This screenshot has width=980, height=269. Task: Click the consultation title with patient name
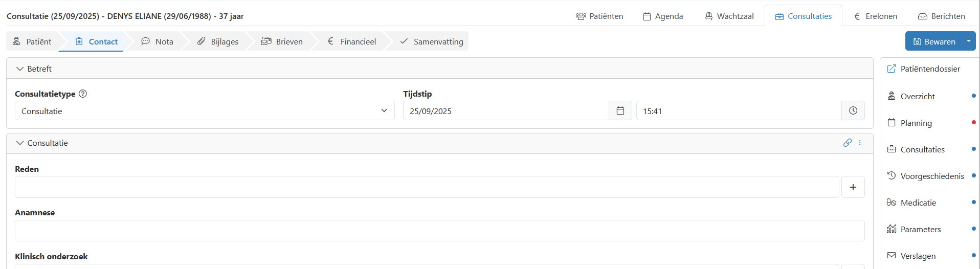click(125, 16)
